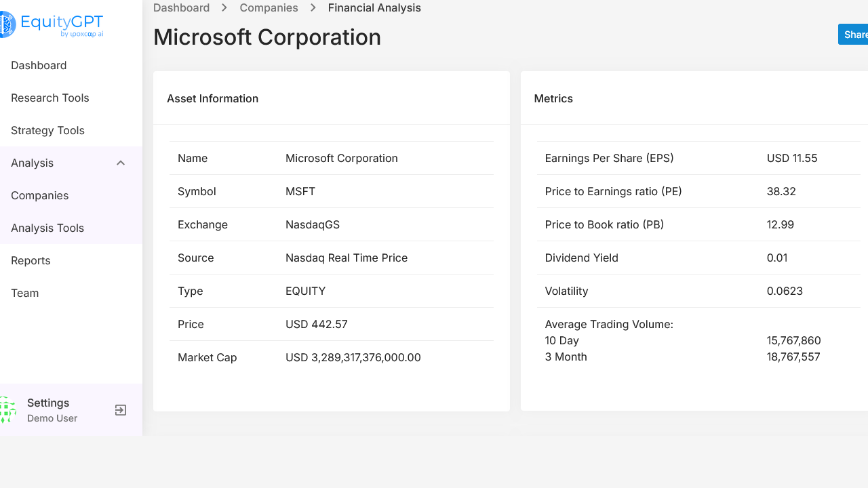Click the EquityGPT brand name text
The image size is (868, 488).
pyautogui.click(x=62, y=22)
